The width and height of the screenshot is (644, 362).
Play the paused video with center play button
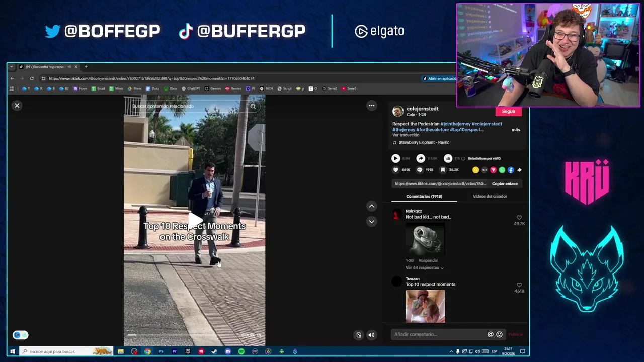pyautogui.click(x=195, y=220)
